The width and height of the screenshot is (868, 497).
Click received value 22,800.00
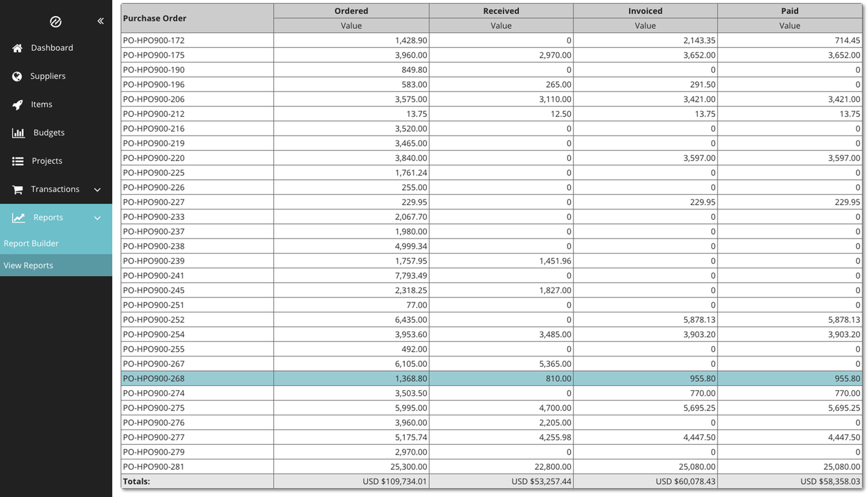pos(553,466)
